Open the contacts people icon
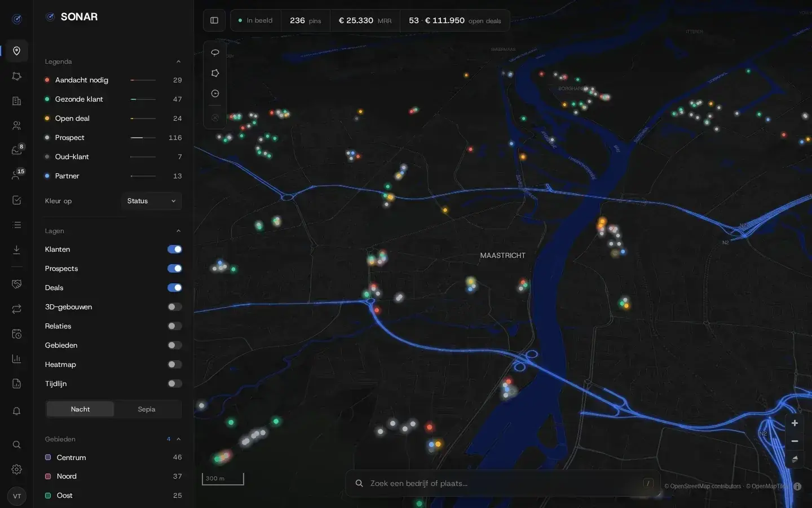Viewport: 812px width, 508px height. click(x=17, y=126)
